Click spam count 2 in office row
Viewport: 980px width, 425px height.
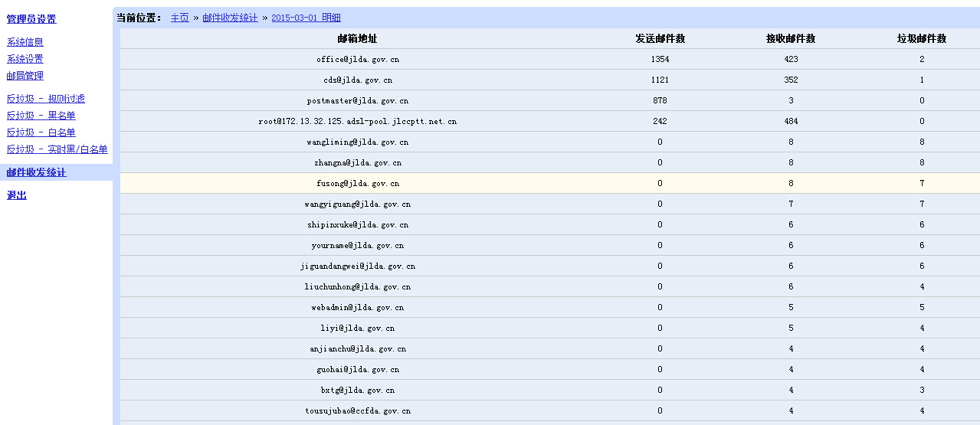point(922,60)
